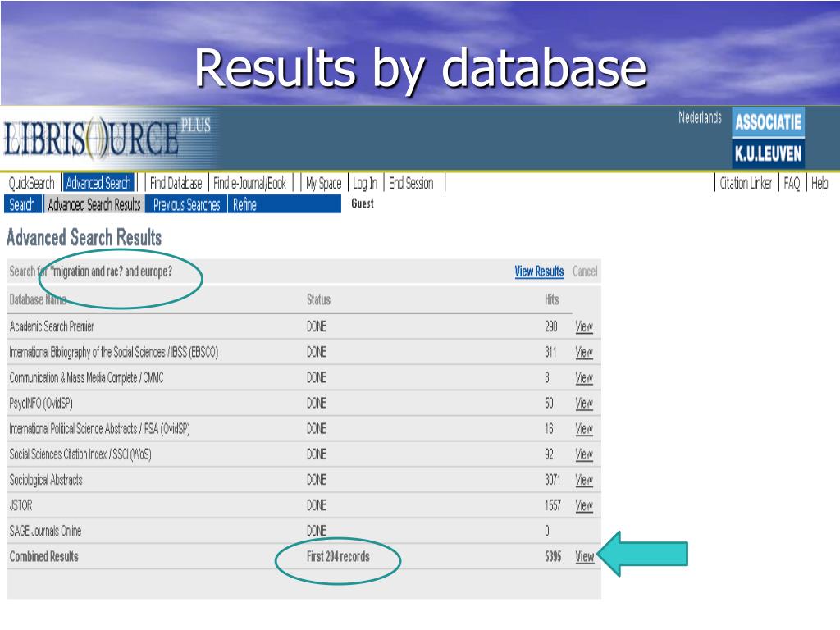View JSTOR results
Viewport: 840px width, 630px height.
point(584,505)
